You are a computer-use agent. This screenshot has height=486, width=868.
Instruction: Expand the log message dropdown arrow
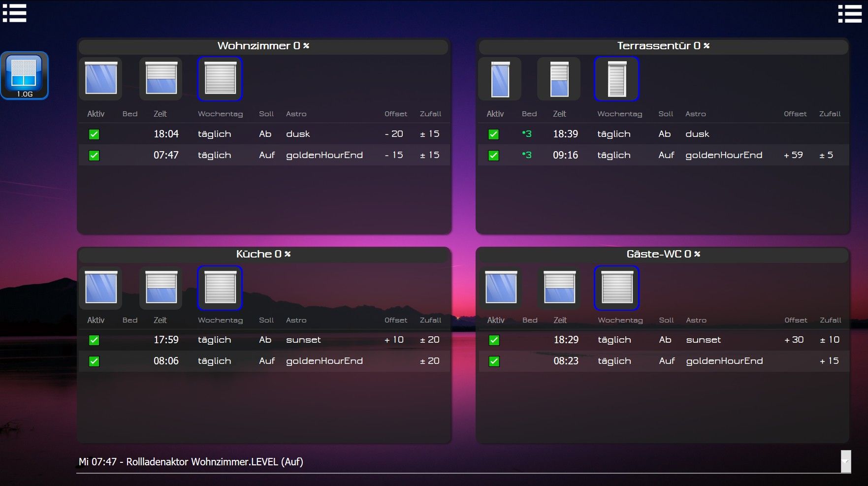(x=846, y=462)
